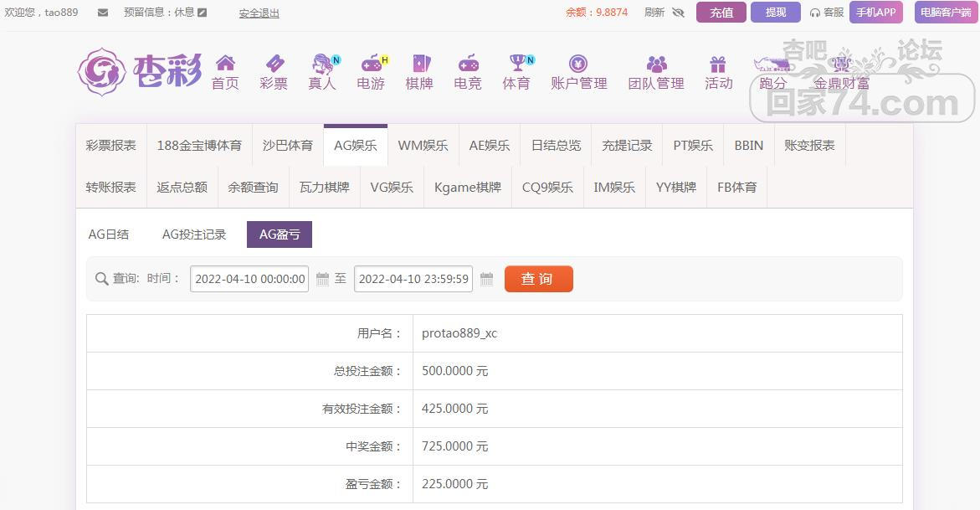Switch to AG投注记录 tab

click(194, 234)
